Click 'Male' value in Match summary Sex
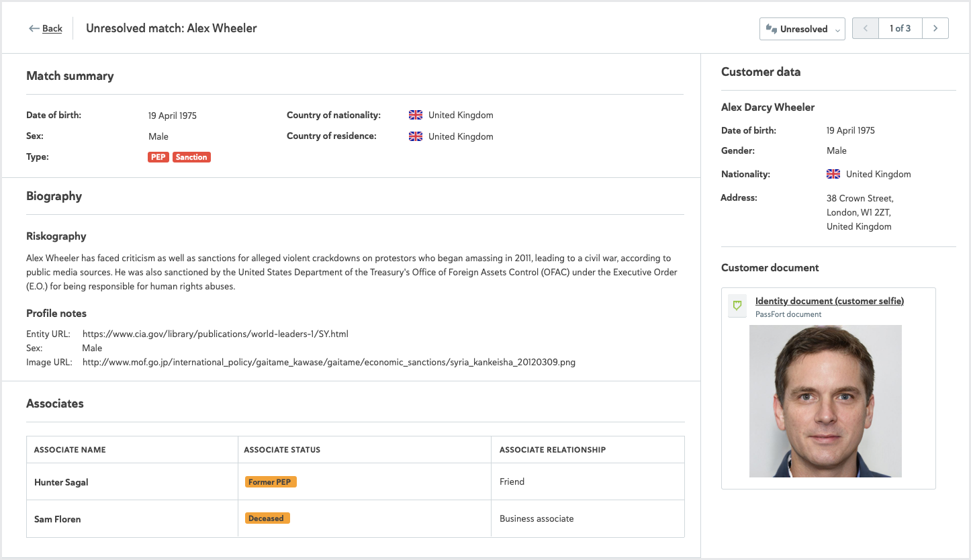The height and width of the screenshot is (560, 971). click(x=158, y=136)
